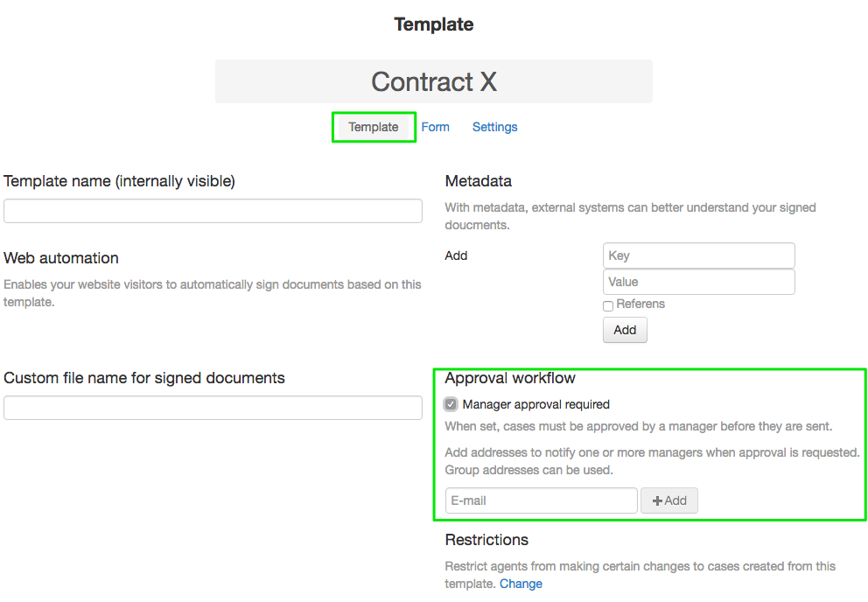The image size is (868, 602).
Task: Select the Template tab
Action: 374,127
